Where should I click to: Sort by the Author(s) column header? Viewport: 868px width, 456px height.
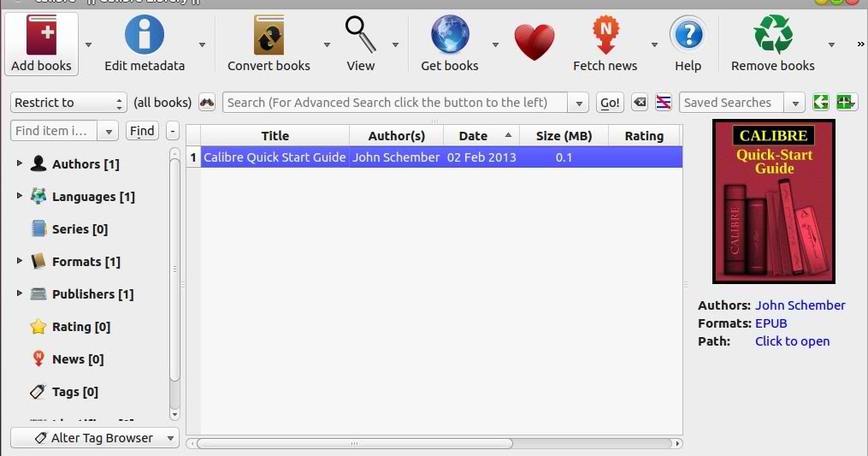tap(396, 136)
